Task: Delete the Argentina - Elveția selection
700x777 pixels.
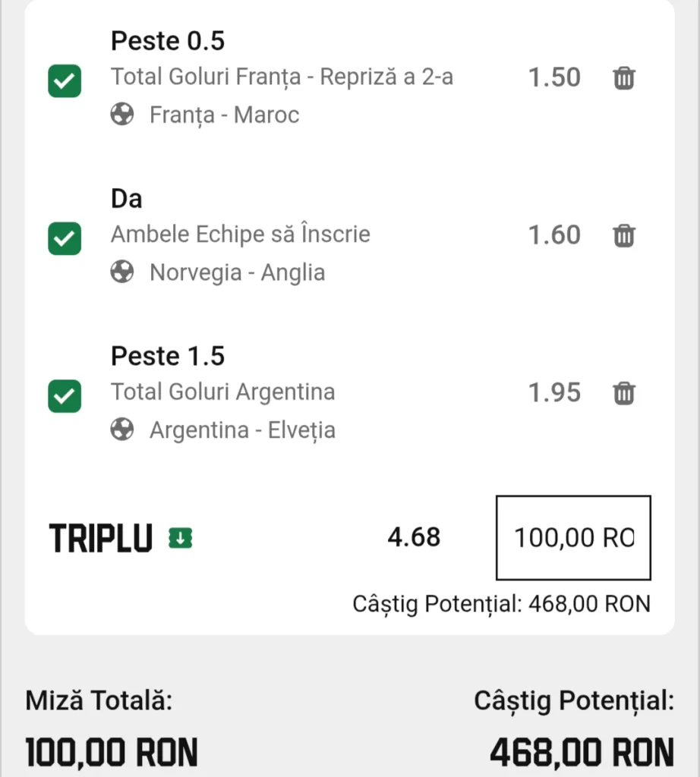Action: 623,394
